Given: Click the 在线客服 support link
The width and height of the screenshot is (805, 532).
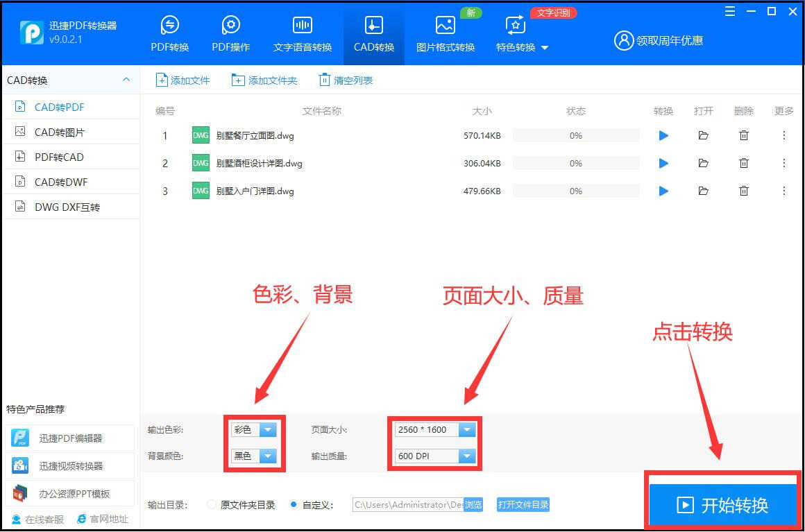Looking at the screenshot, I should pyautogui.click(x=37, y=520).
